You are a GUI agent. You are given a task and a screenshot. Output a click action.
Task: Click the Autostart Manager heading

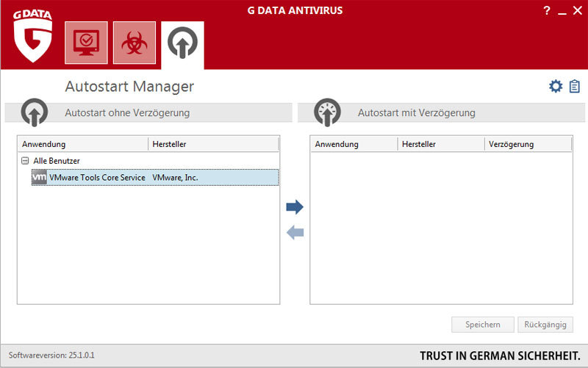coord(129,87)
